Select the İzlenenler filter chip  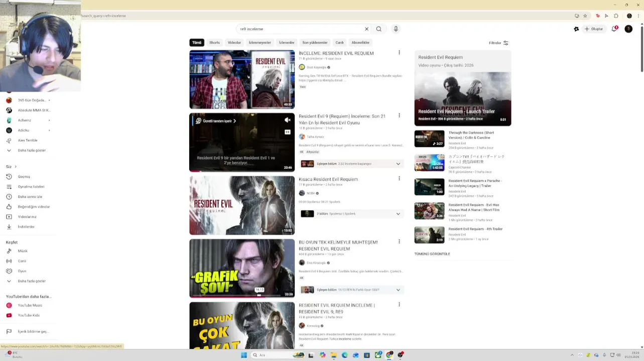(287, 43)
